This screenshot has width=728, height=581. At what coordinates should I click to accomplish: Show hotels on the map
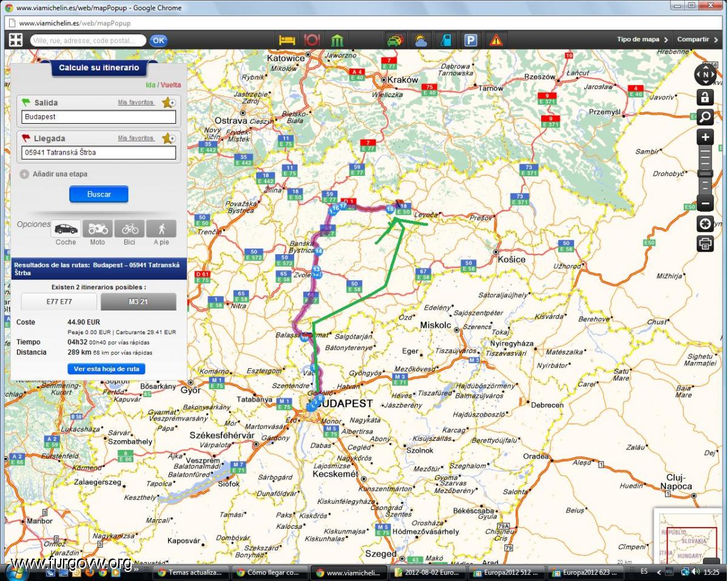coord(286,40)
